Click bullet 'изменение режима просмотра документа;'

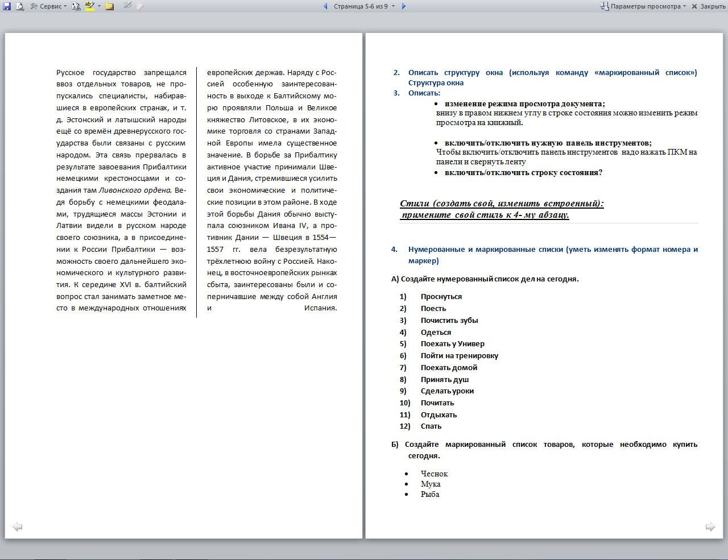click(x=525, y=104)
